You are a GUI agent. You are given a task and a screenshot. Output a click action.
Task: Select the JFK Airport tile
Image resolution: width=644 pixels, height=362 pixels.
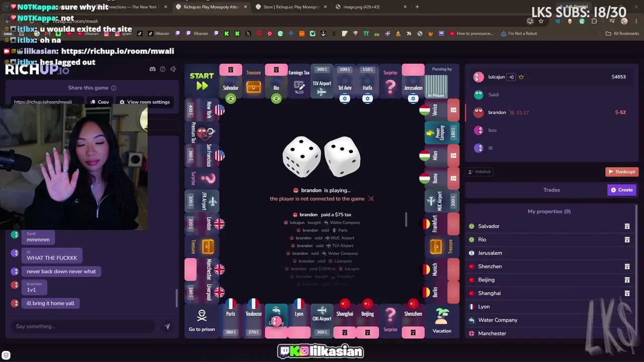tap(202, 201)
